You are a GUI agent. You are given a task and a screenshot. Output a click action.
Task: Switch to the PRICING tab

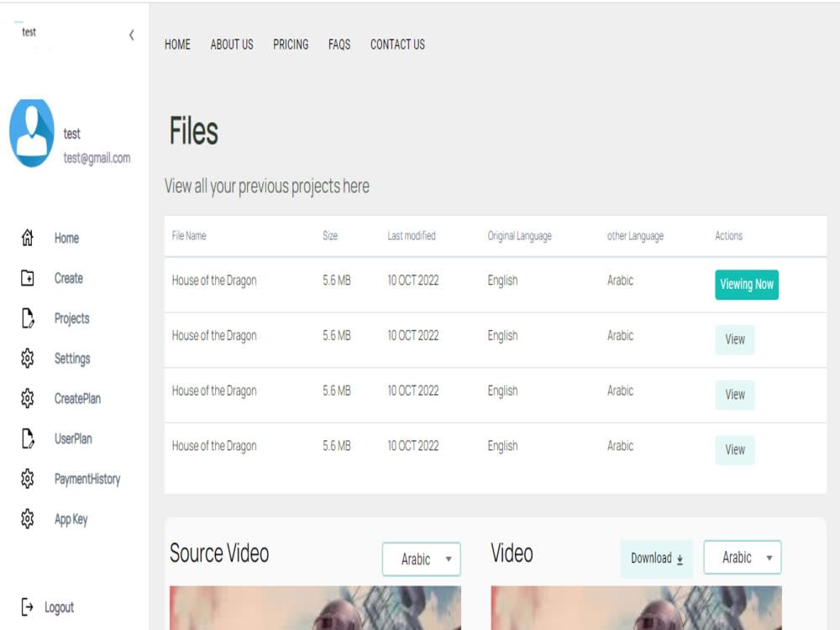(x=291, y=45)
